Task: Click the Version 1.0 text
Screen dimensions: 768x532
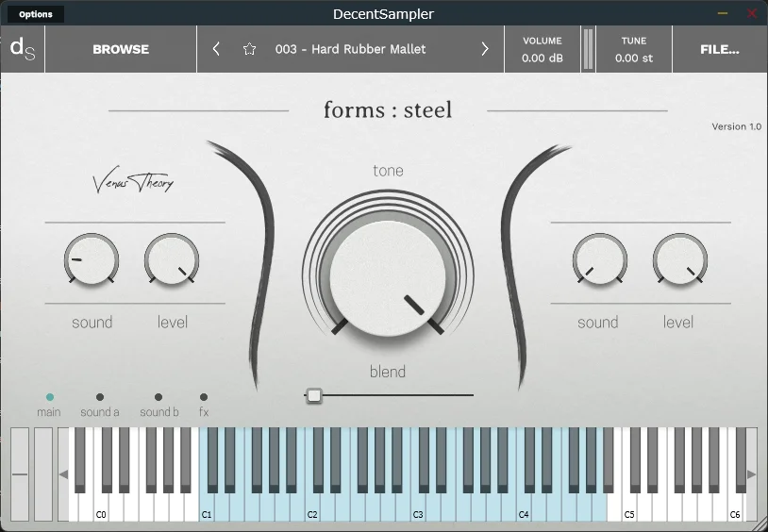Action: [736, 126]
